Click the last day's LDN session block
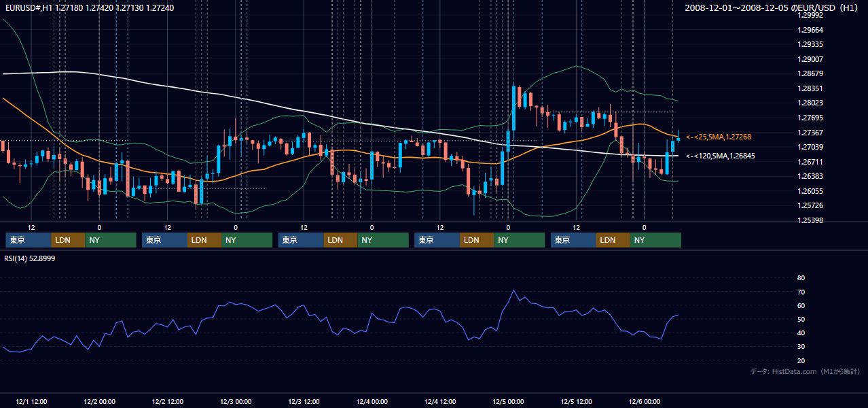The width and height of the screenshot is (868, 408). click(x=614, y=240)
